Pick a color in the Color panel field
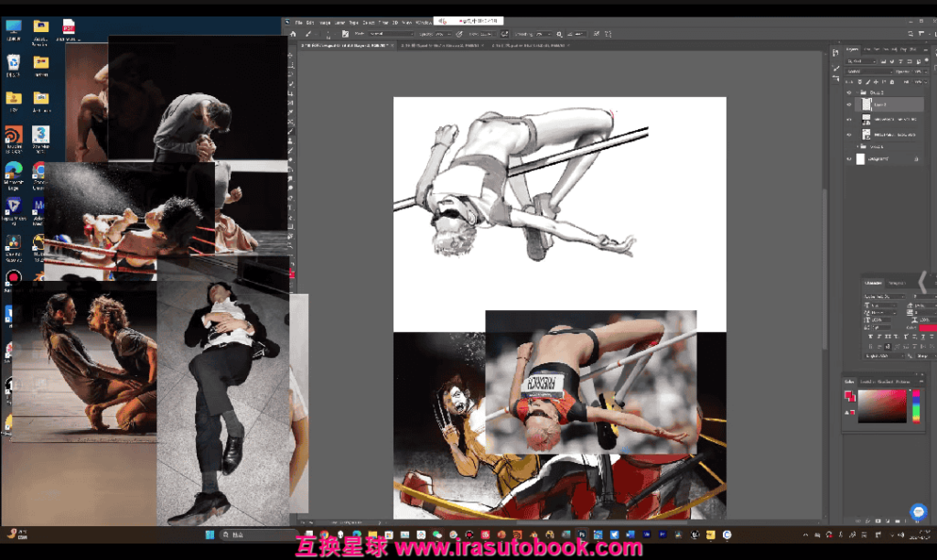The height and width of the screenshot is (560, 937). tap(882, 405)
